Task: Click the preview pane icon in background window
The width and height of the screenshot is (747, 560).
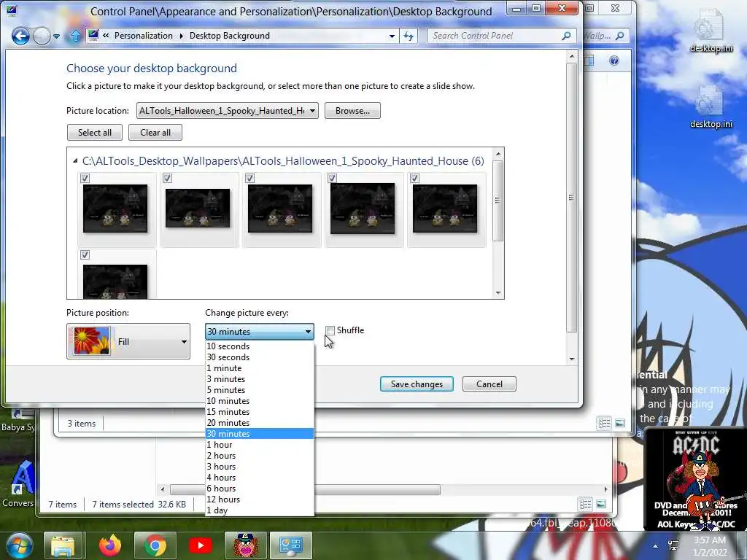Action: pyautogui.click(x=589, y=61)
